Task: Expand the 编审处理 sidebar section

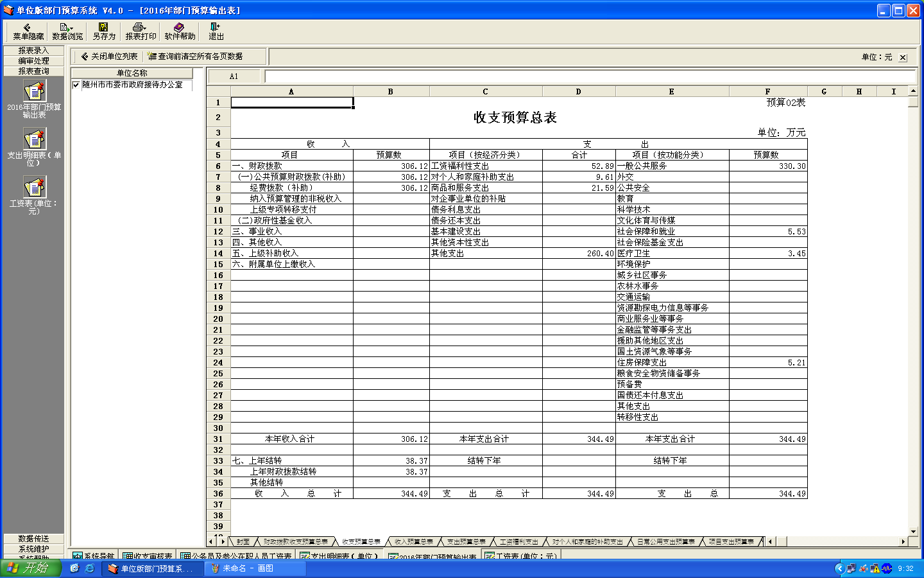Action: point(33,61)
